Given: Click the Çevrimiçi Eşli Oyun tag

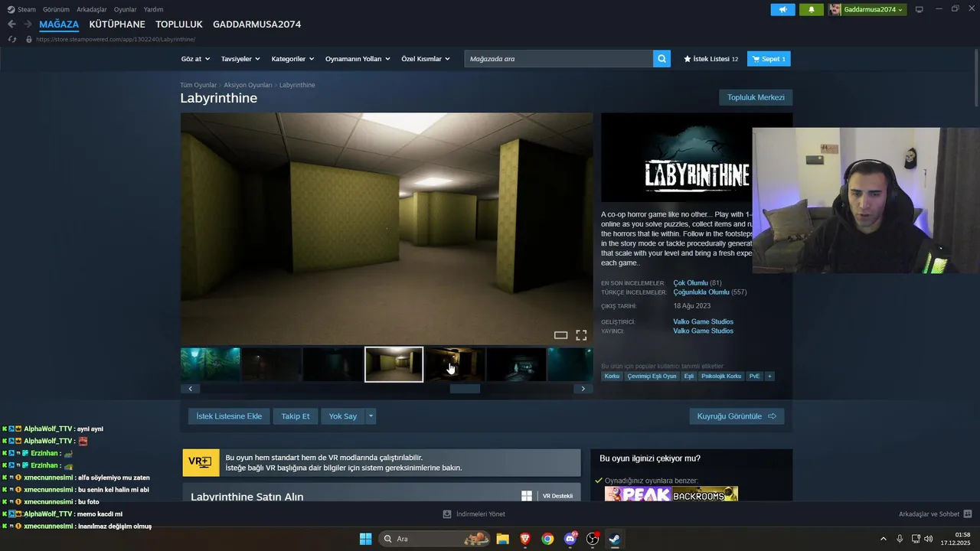Looking at the screenshot, I should point(652,376).
